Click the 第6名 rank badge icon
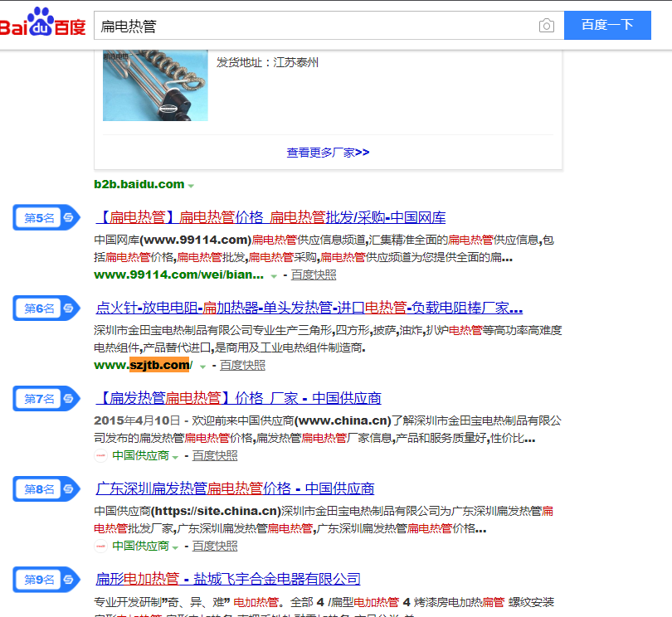The height and width of the screenshot is (617, 672). [x=46, y=308]
